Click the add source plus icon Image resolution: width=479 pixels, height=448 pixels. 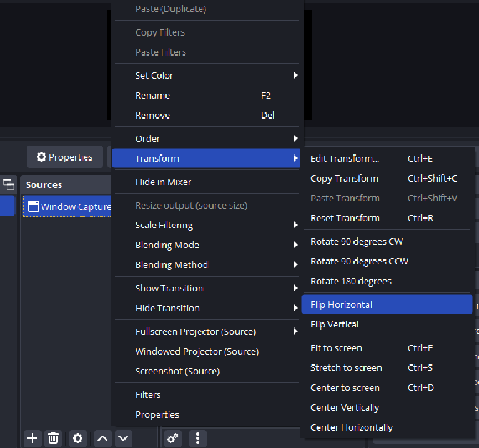point(32,439)
